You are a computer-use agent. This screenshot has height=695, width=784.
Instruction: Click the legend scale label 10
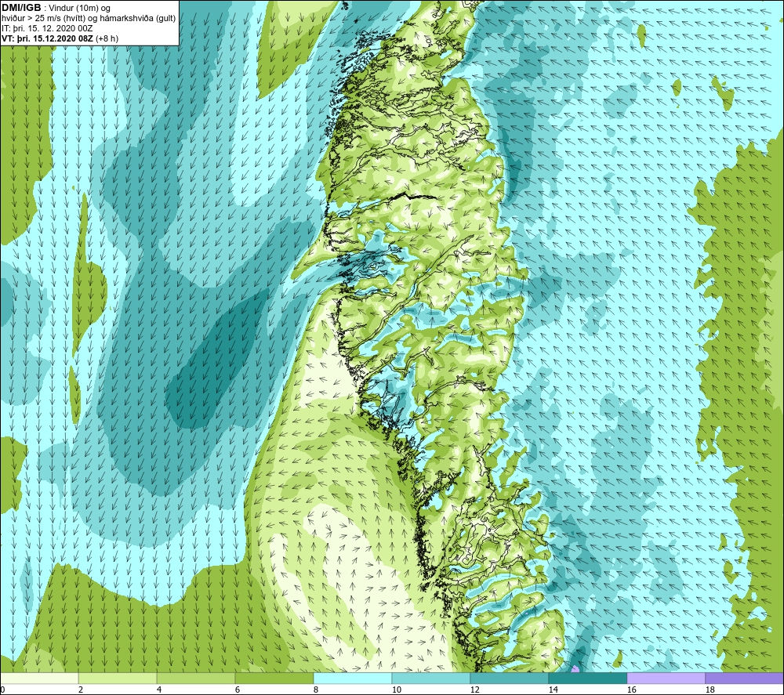(396, 690)
